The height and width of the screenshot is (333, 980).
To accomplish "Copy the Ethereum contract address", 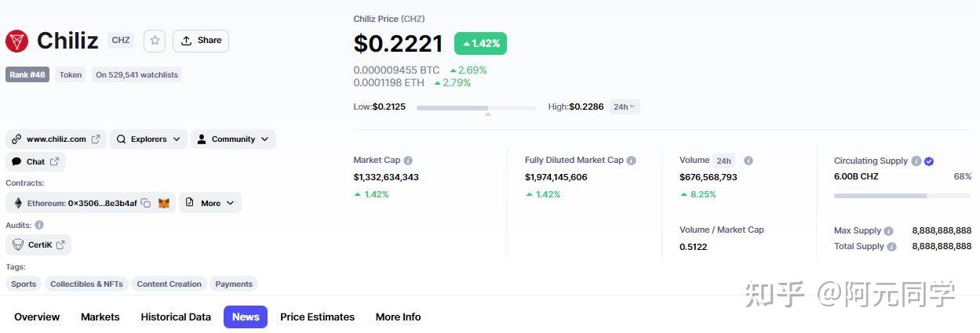I will tap(146, 203).
